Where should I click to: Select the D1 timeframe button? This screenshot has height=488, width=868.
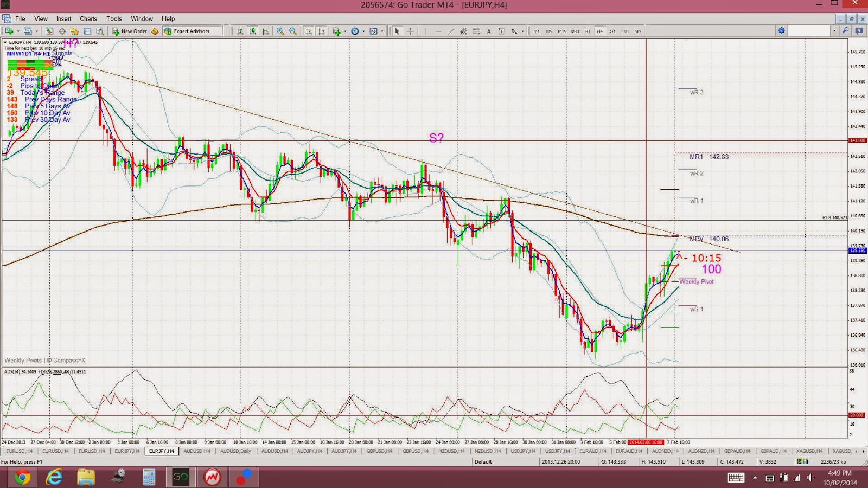point(612,31)
